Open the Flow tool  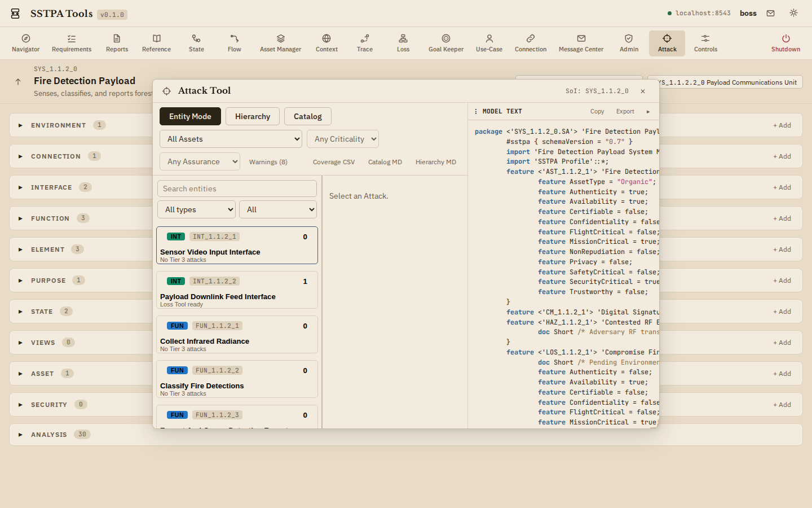click(235, 43)
